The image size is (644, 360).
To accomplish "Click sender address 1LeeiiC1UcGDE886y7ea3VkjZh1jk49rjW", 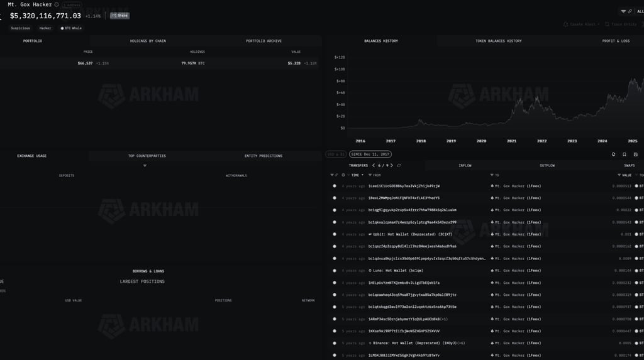I will [404, 186].
